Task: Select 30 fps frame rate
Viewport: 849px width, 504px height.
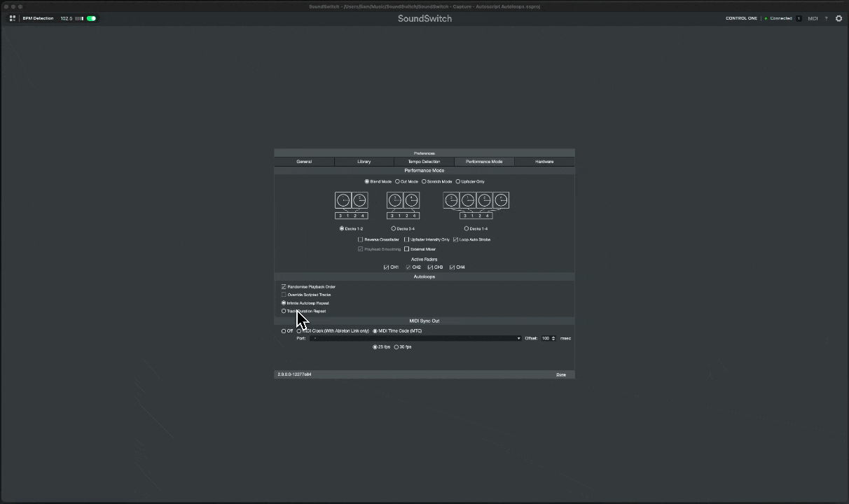Action: (x=396, y=347)
